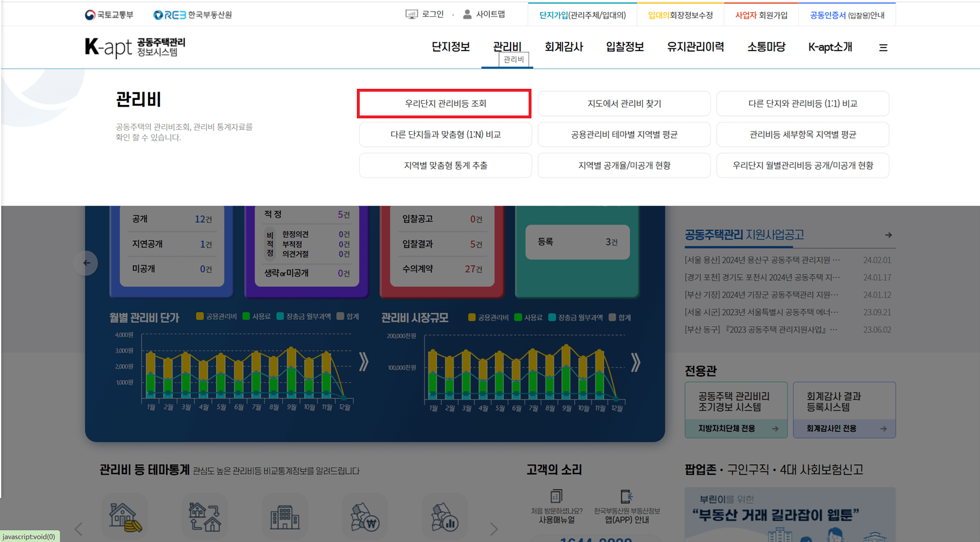Viewport: 980px width, 542px height.
Task: Select the 회계감사 menu item
Action: pyautogui.click(x=563, y=47)
